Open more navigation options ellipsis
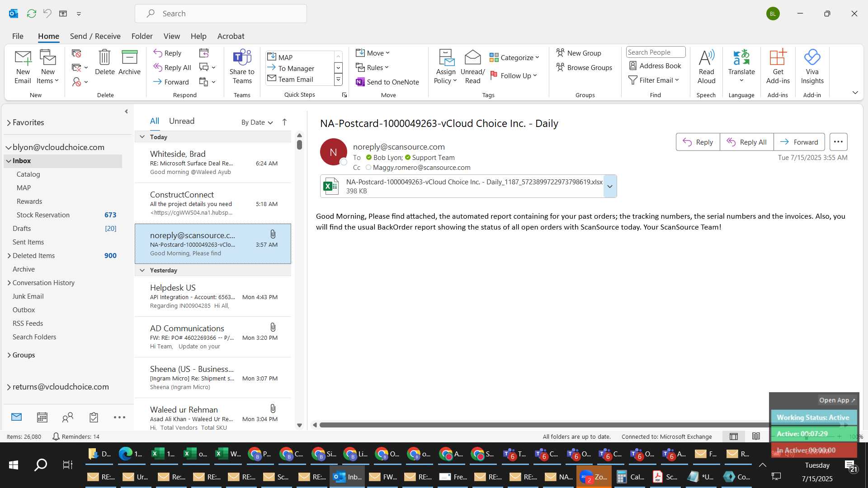 tap(119, 417)
